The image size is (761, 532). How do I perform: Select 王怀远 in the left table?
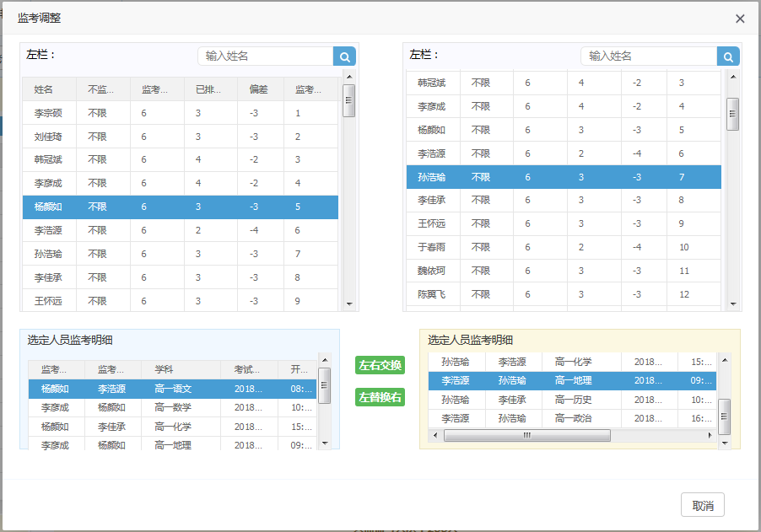(180, 301)
